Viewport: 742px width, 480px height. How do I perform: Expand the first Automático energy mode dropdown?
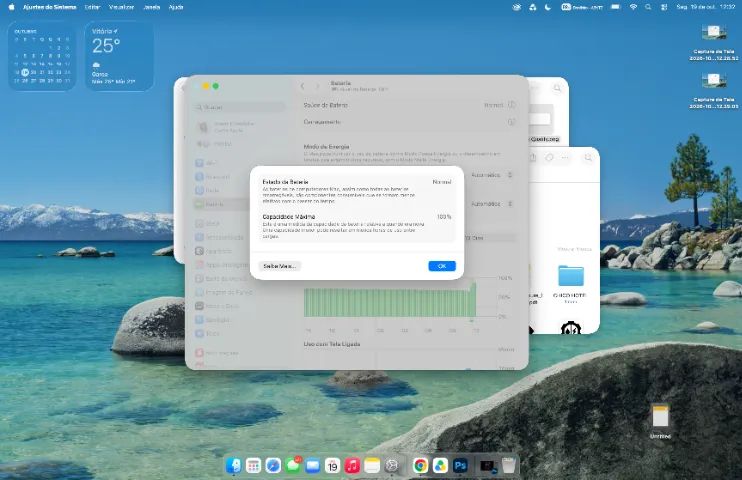492,175
